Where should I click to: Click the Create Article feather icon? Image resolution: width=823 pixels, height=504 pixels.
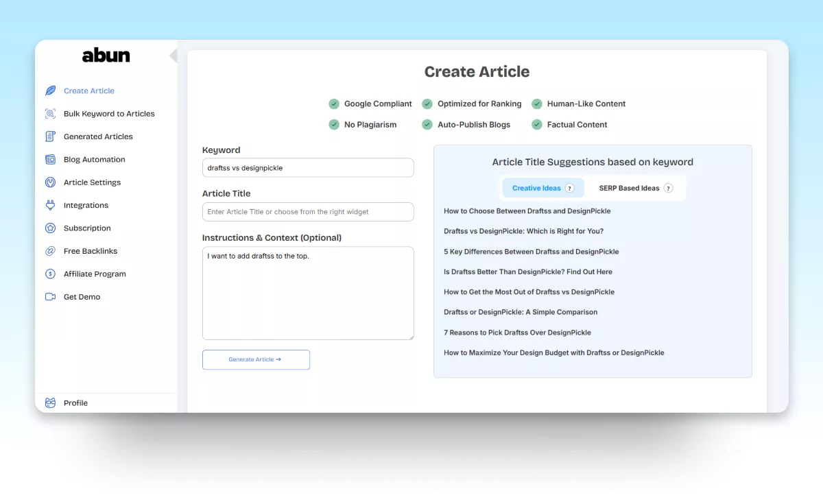click(x=50, y=91)
